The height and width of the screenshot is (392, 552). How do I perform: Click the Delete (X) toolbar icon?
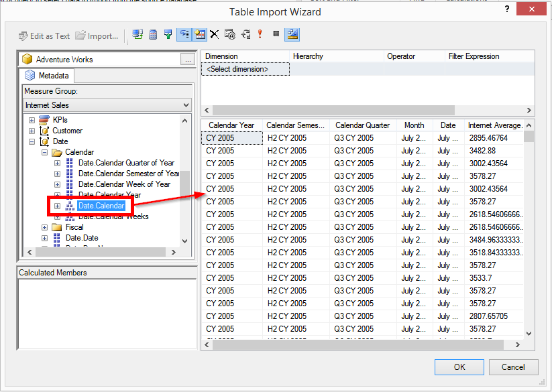216,34
